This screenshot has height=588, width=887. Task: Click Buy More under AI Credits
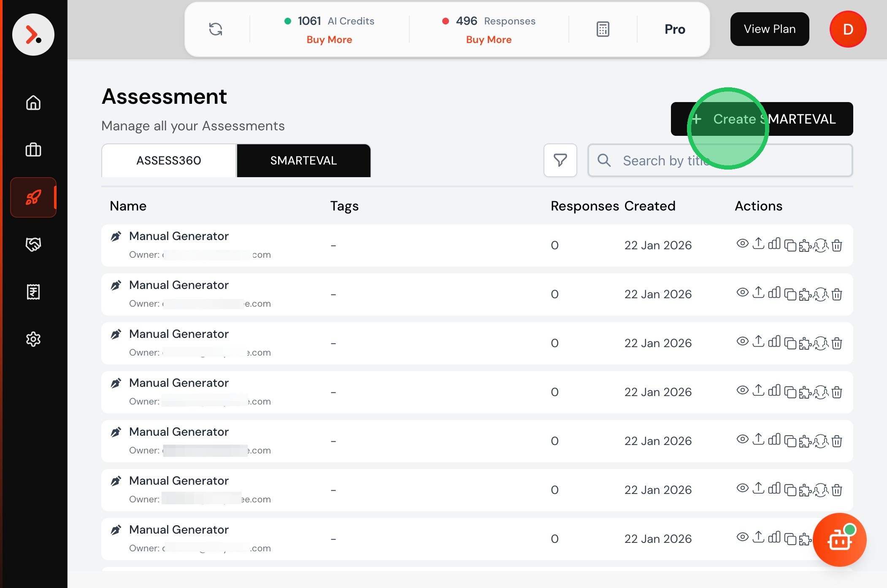(329, 40)
